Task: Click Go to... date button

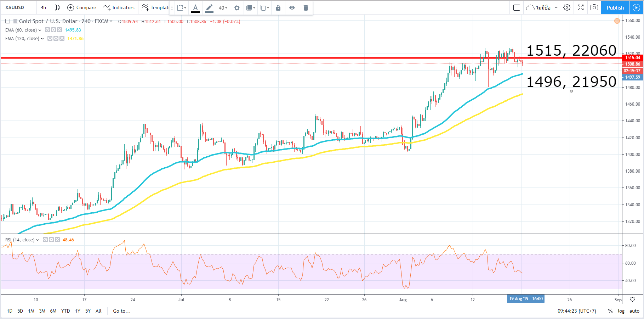Action: coord(122,311)
